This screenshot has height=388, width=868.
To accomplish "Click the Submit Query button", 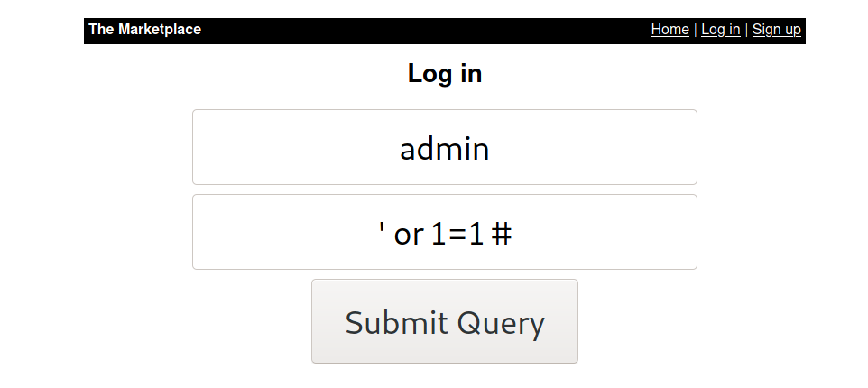I will click(445, 321).
